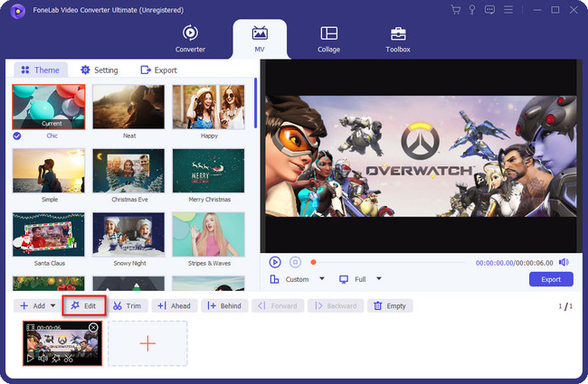
Task: Click the Ahead button
Action: tap(174, 305)
